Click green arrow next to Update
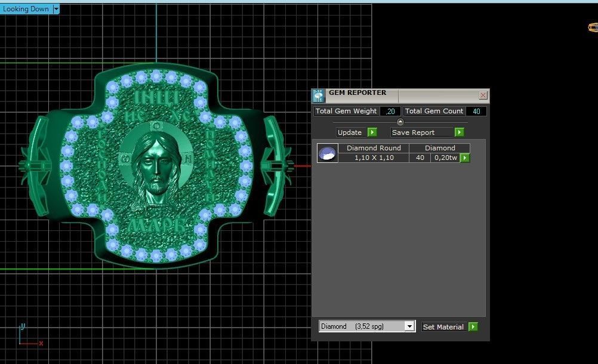 [372, 132]
